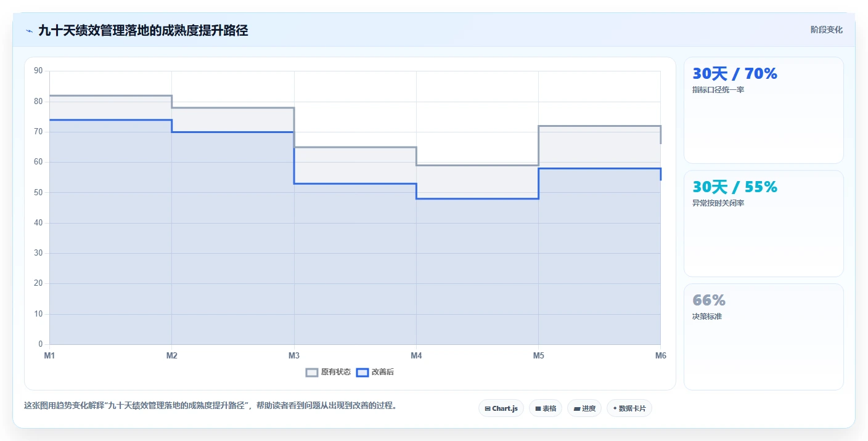Click the 50 y-axis value
This screenshot has width=868, height=441.
pyautogui.click(x=38, y=192)
